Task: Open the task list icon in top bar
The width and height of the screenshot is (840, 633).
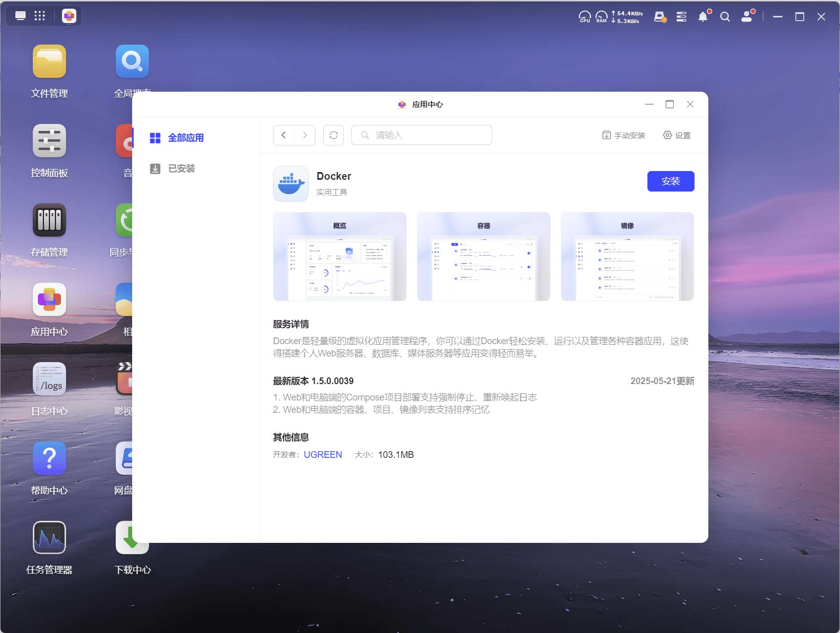Action: (681, 17)
